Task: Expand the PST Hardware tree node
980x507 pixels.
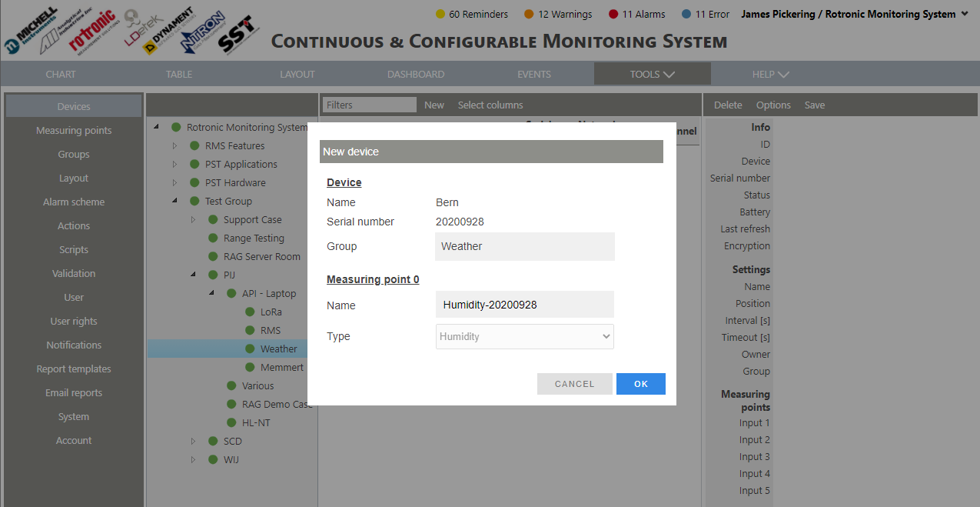Action: tap(174, 182)
